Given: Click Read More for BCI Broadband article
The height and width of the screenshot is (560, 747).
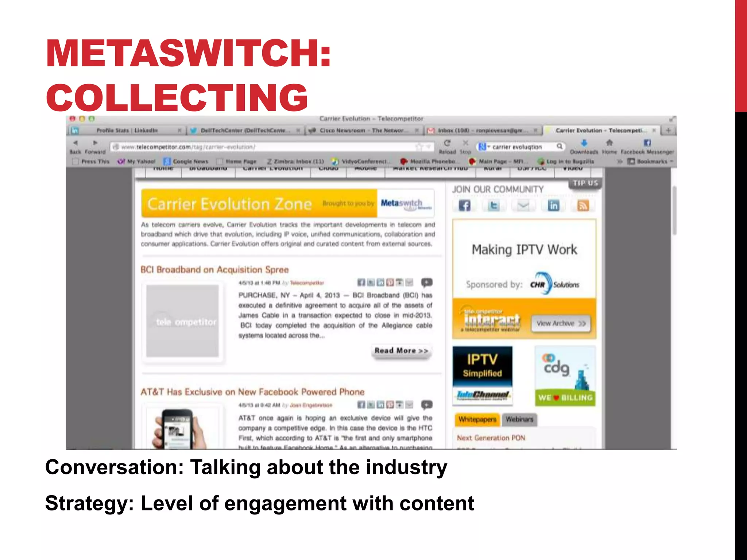Looking at the screenshot, I should click(x=401, y=351).
